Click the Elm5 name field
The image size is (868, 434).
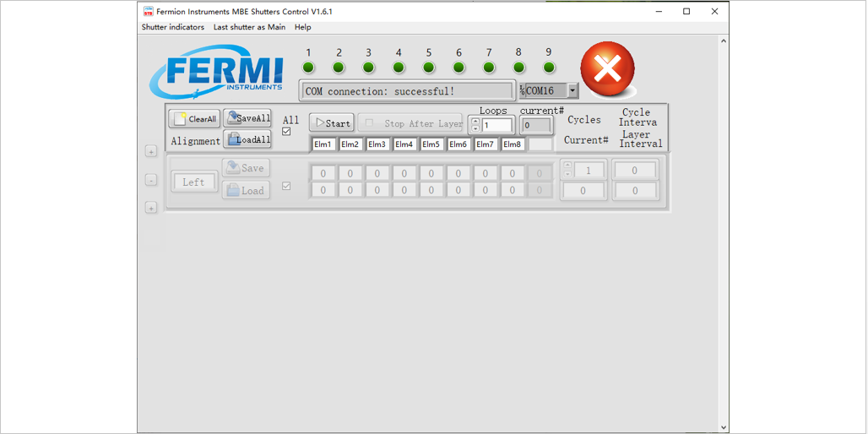pyautogui.click(x=431, y=144)
